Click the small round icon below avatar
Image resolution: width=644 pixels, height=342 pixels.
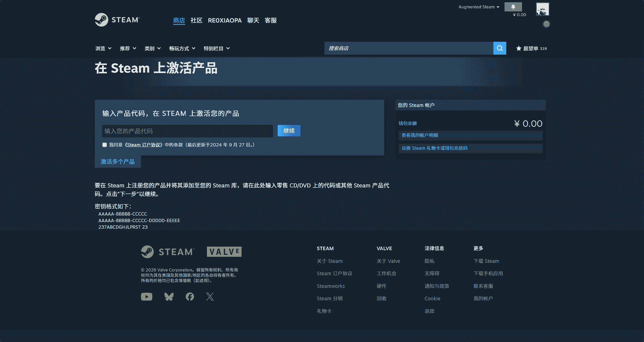click(x=546, y=24)
